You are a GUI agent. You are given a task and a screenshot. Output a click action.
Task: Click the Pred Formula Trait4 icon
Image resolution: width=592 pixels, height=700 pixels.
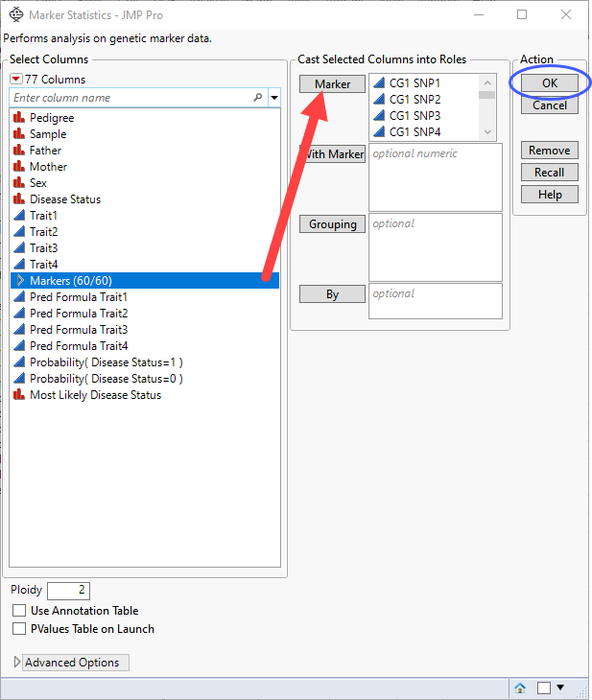pos(19,345)
